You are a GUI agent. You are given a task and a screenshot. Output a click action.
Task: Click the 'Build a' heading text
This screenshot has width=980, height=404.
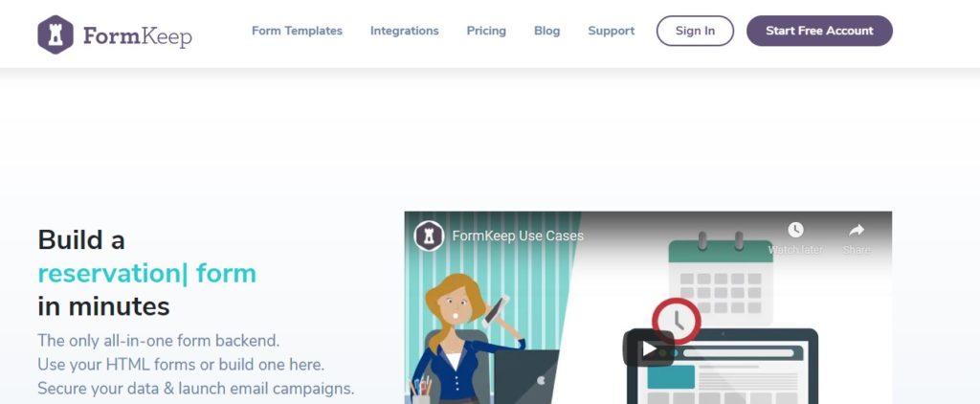click(x=81, y=239)
